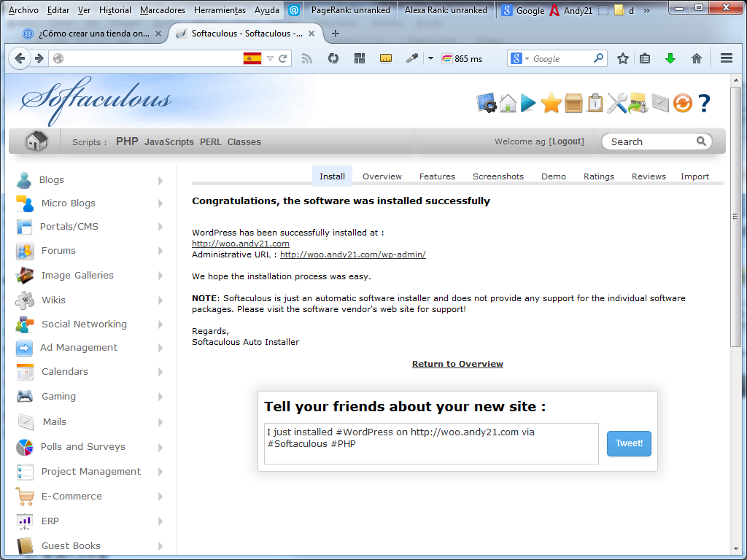This screenshot has height=560, width=747.
Task: Select the eyedropper color picker icon
Action: point(411,58)
